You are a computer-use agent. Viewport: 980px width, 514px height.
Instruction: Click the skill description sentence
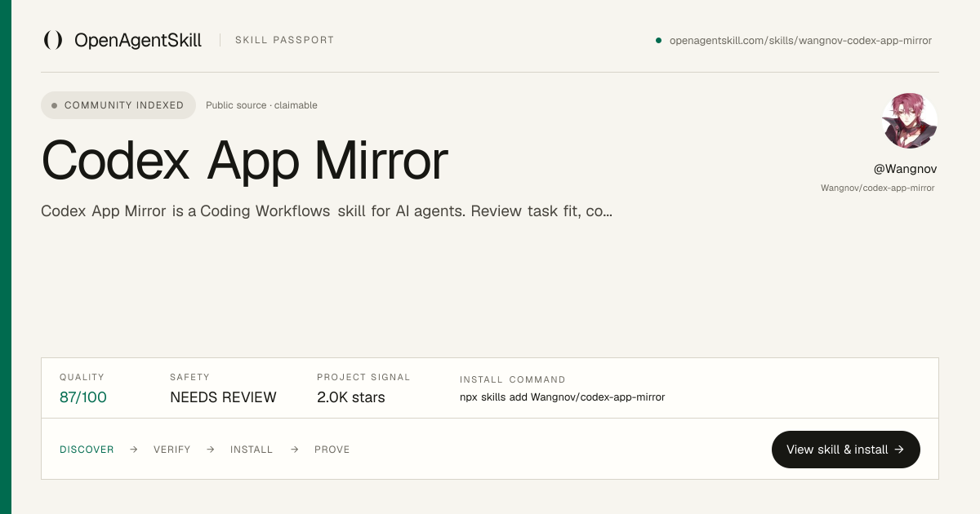tap(327, 211)
